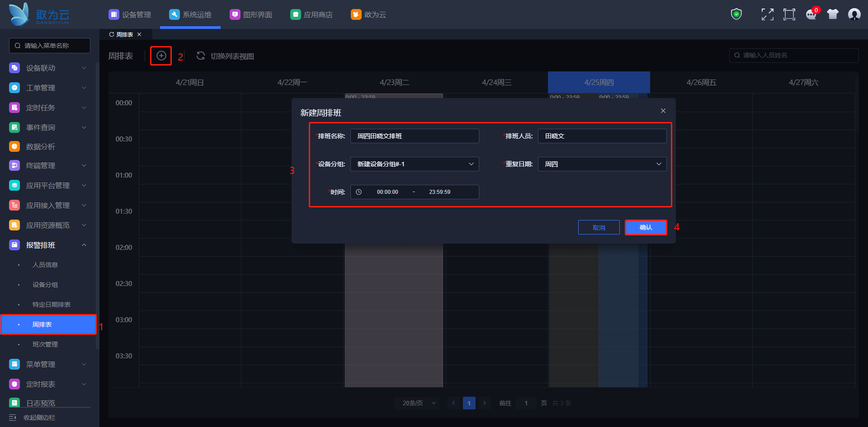Click the fullscreen expand arrows icon
The image size is (868, 427).
(767, 14)
